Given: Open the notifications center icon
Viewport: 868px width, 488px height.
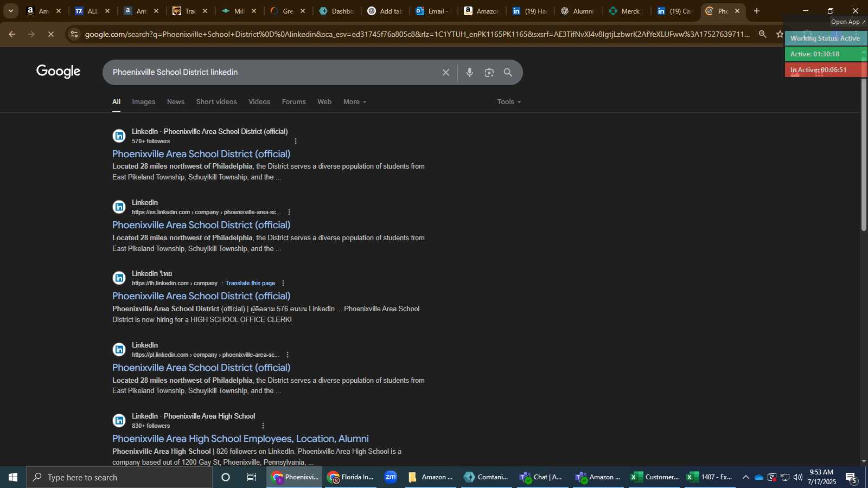Looking at the screenshot, I should click(851, 477).
